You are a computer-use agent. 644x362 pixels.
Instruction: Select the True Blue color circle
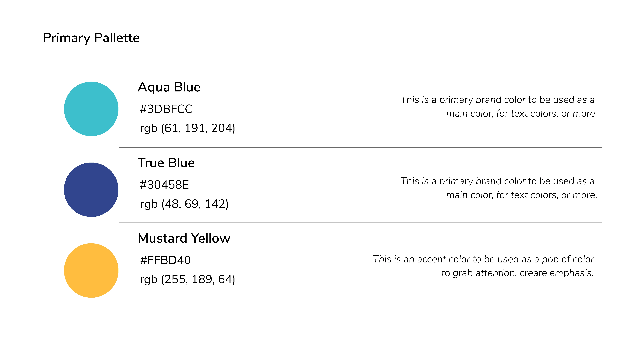(91, 190)
